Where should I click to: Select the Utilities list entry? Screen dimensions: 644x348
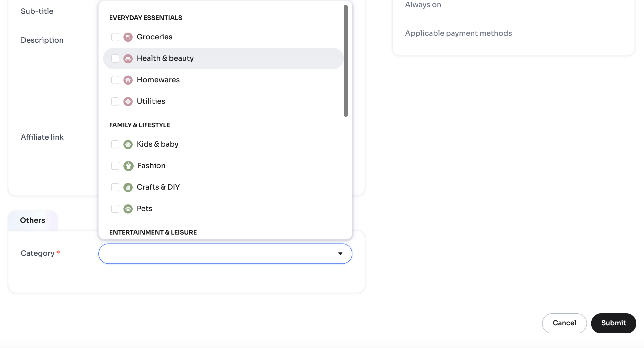click(151, 101)
